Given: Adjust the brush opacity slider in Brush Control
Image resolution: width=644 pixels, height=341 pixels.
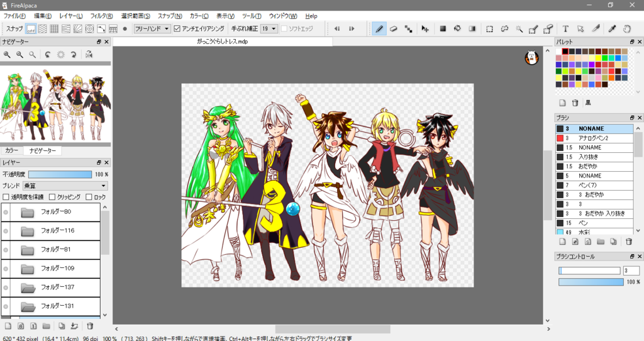Looking at the screenshot, I should point(591,282).
